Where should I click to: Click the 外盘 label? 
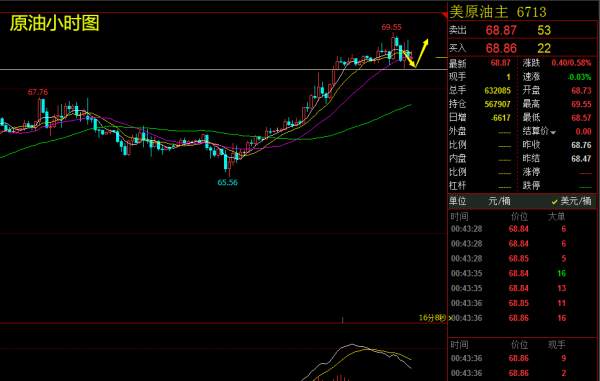tap(458, 131)
